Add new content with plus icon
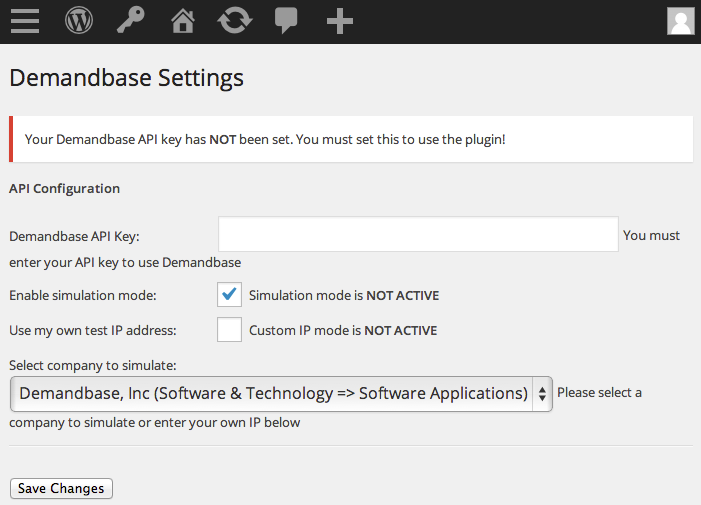Viewport: 701px width, 505px height. pyautogui.click(x=340, y=21)
